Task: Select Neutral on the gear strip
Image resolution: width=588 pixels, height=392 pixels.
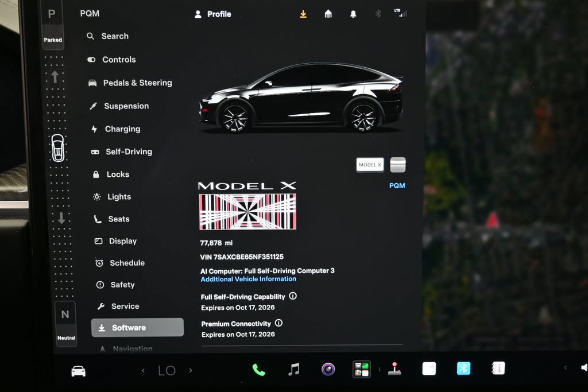Action: (66, 324)
